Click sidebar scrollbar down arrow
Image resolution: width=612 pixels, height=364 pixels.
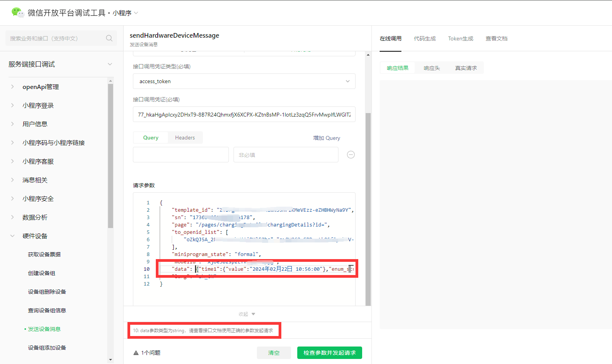(111, 360)
